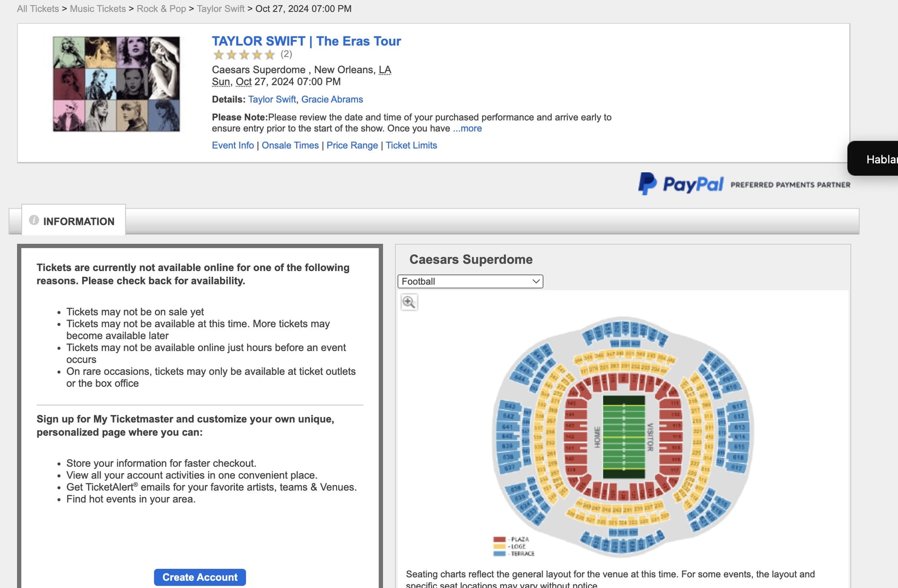Navigate to Rock & Pop breadcrumb

click(161, 9)
